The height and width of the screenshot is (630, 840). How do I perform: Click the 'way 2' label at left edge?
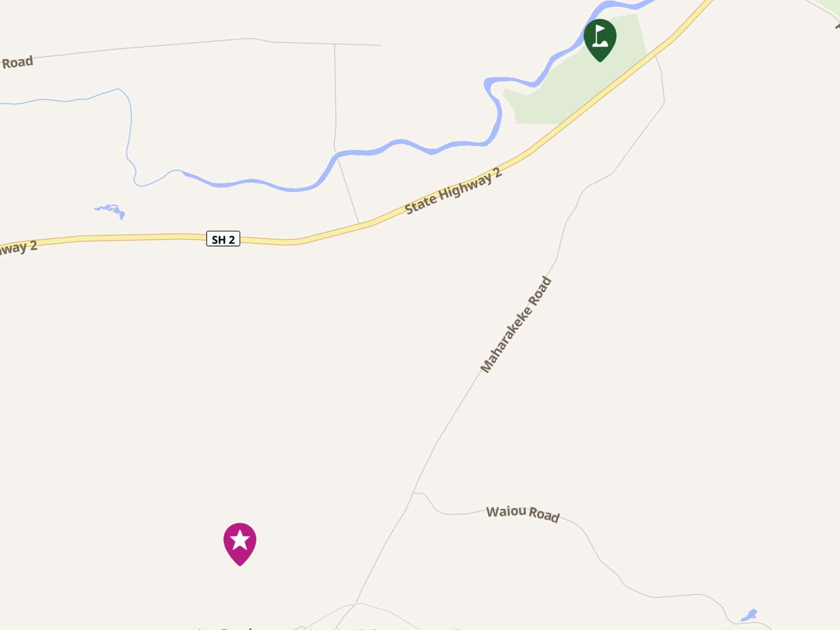point(18,248)
